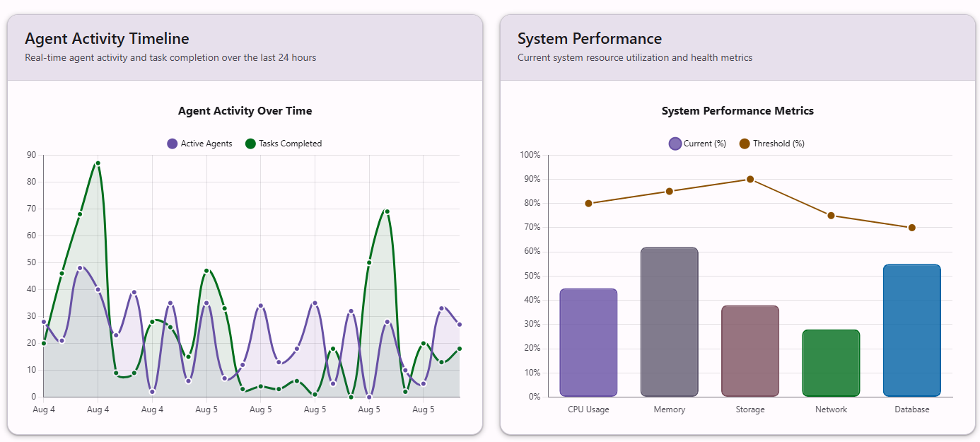
Task: Toggle the Active Agents legend item
Action: coord(199,144)
